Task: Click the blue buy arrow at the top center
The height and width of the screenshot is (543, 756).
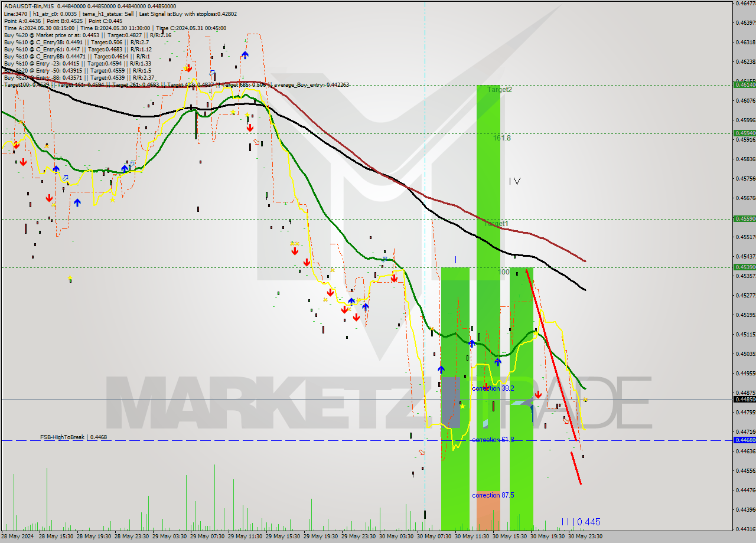Action: (x=245, y=55)
